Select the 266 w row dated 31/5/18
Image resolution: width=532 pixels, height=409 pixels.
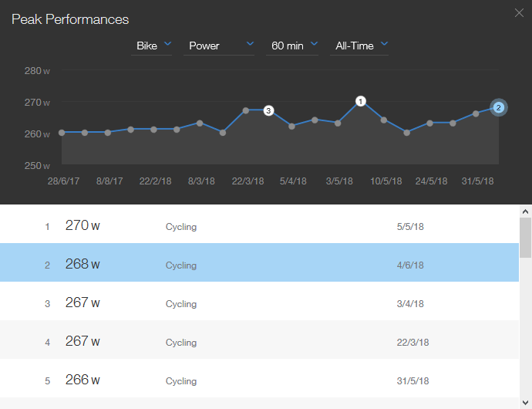[259, 378]
